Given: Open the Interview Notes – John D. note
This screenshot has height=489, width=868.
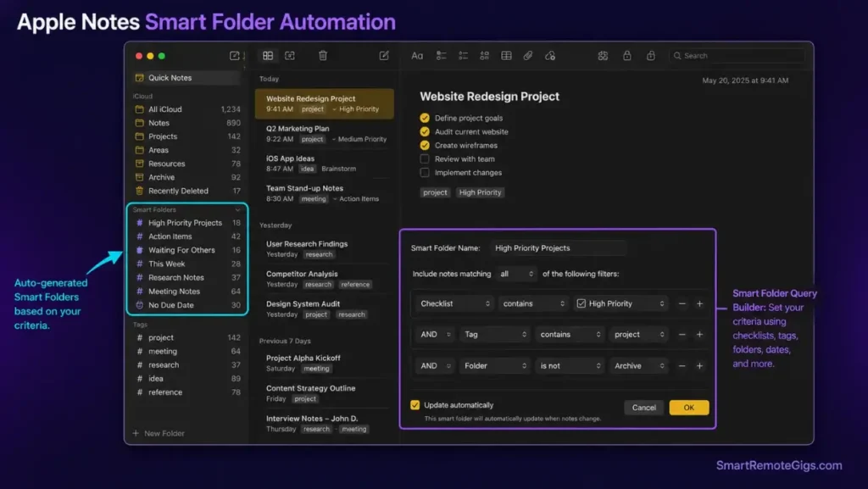Looking at the screenshot, I should click(325, 424).
